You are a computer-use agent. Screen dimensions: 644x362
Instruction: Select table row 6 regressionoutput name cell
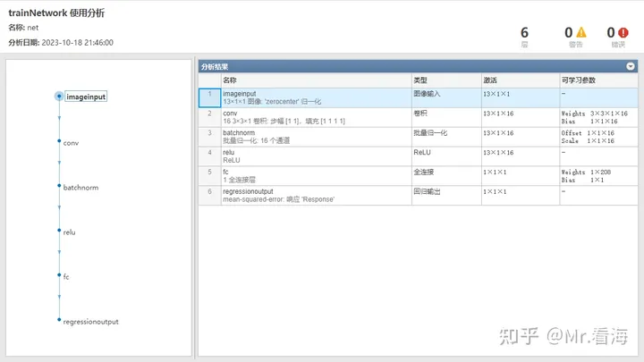(317, 196)
